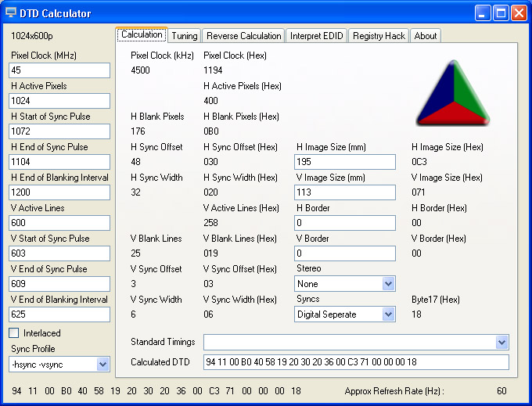
Task: Click the H Active Pixels field
Action: 59,101
